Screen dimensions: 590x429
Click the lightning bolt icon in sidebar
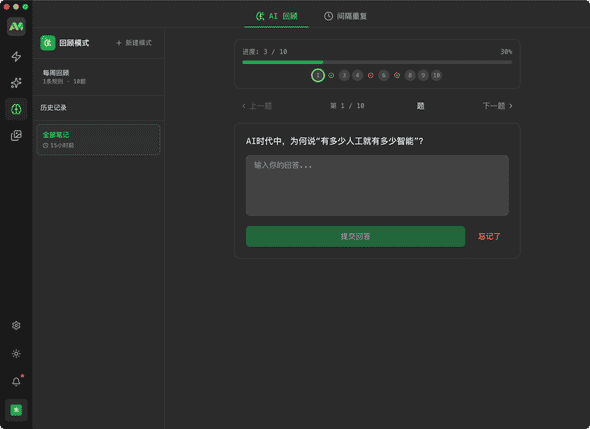point(16,56)
